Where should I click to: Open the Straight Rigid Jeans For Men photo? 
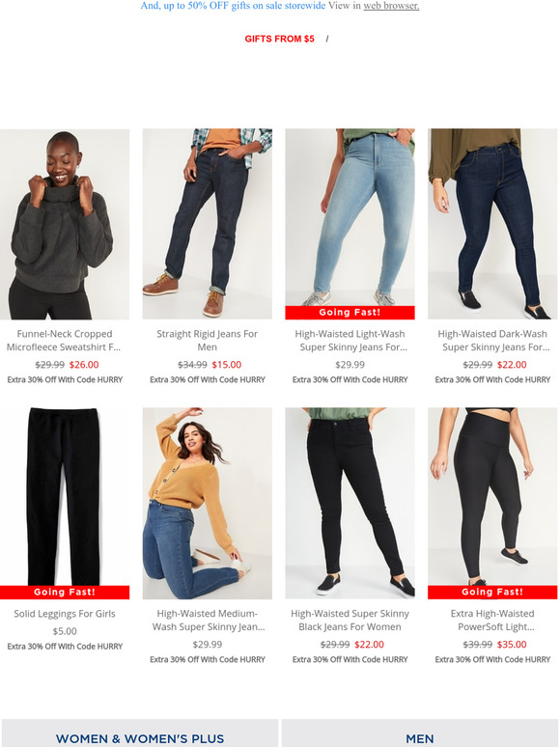coord(208,224)
